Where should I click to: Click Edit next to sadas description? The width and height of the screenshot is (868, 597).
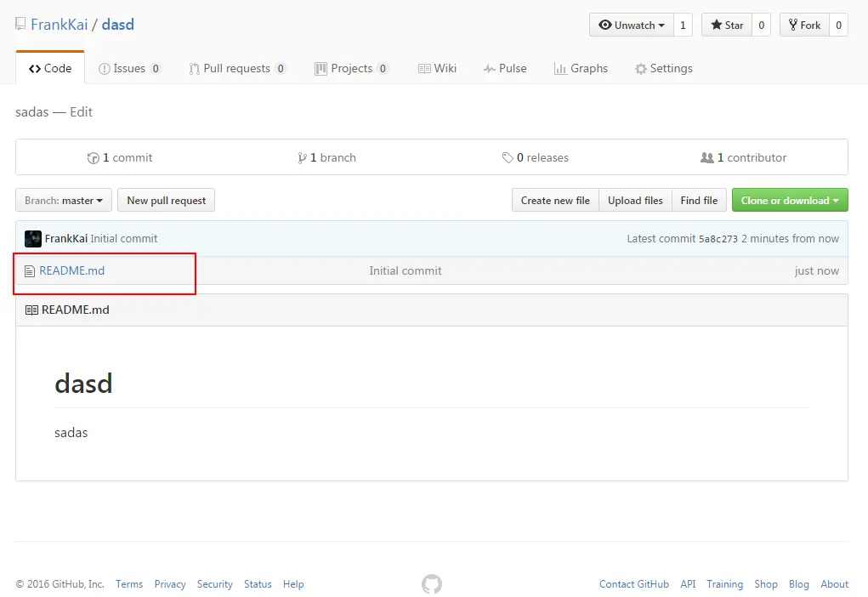click(81, 112)
